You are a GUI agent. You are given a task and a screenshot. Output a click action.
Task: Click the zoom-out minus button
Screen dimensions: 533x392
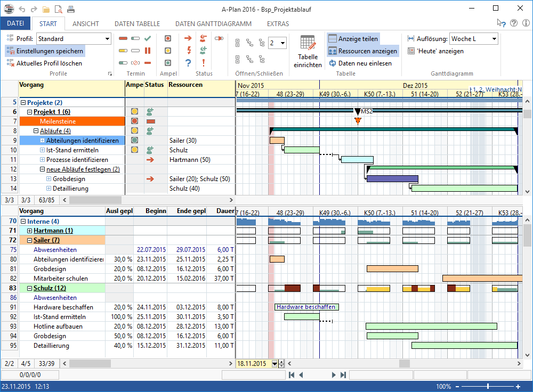click(x=457, y=387)
